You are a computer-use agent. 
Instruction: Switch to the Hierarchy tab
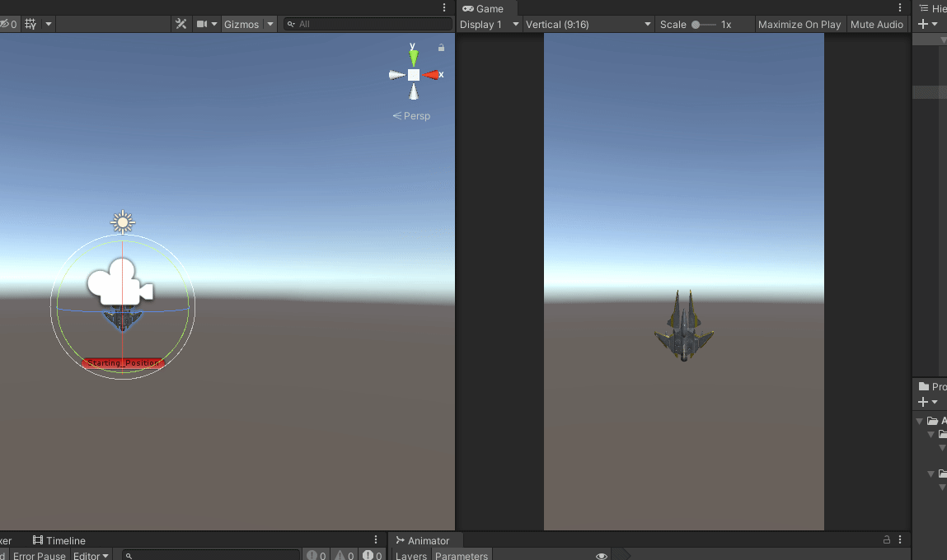pyautogui.click(x=932, y=8)
